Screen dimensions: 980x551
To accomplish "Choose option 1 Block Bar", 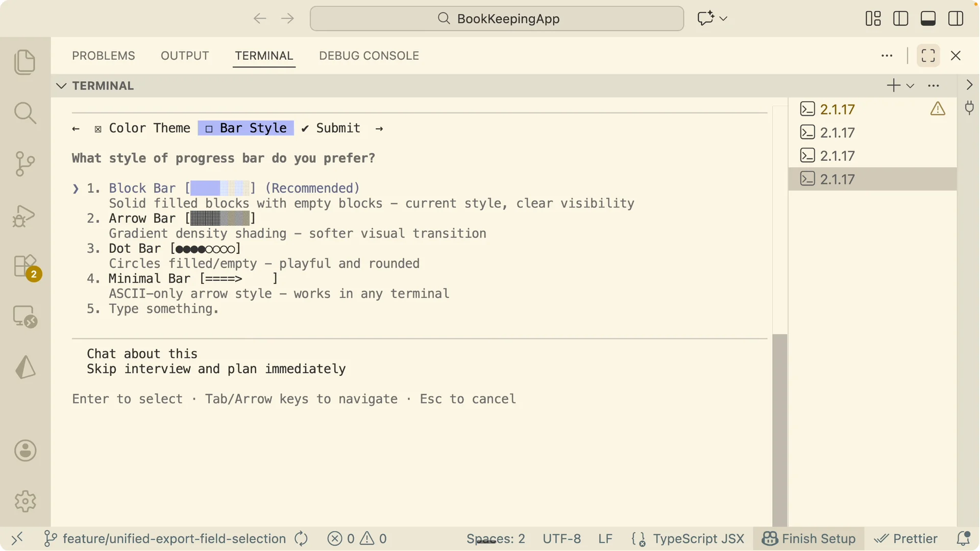I will (x=224, y=188).
